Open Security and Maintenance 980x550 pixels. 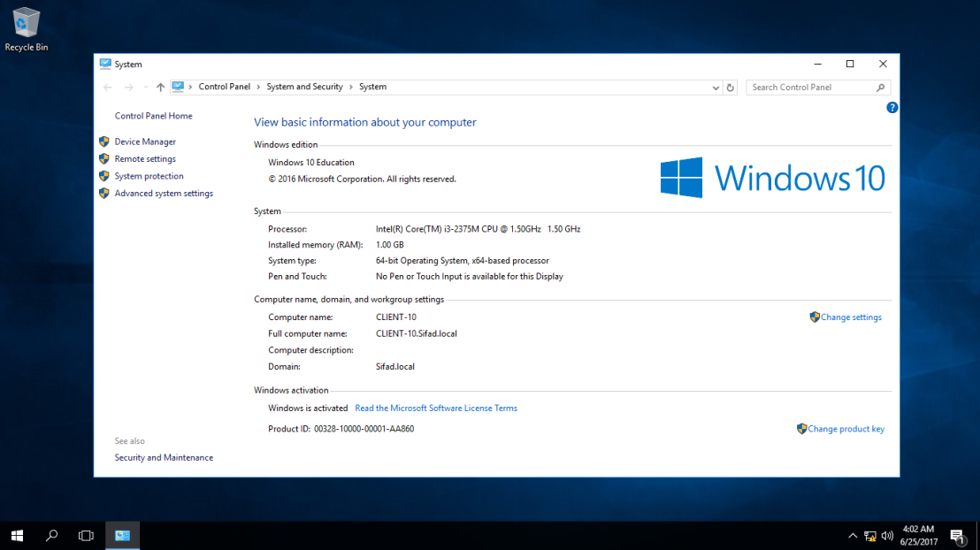coord(164,457)
